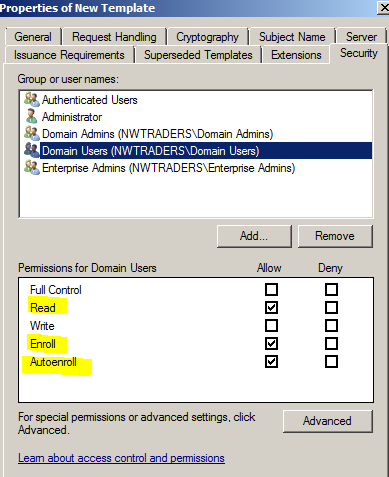Uncheck Allow for Enroll permission
Image resolution: width=389 pixels, height=477 pixels.
point(271,344)
